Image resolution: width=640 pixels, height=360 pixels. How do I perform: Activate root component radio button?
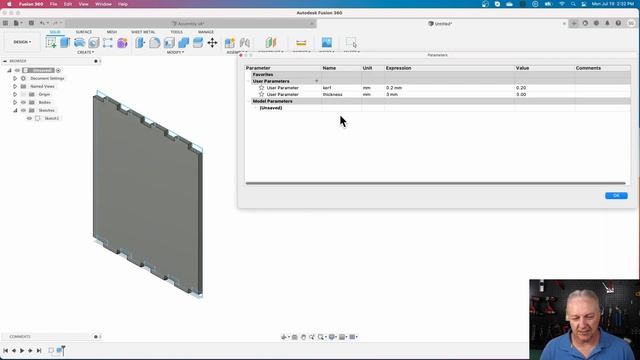58,71
